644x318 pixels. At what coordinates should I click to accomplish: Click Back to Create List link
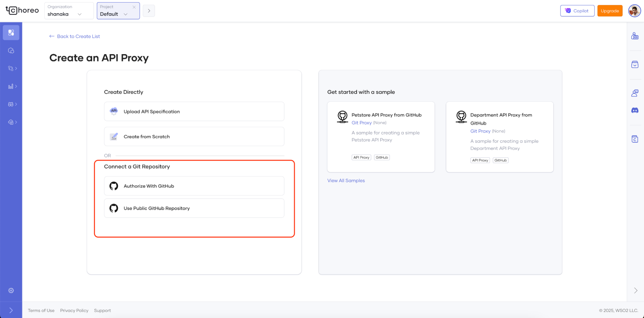point(75,36)
